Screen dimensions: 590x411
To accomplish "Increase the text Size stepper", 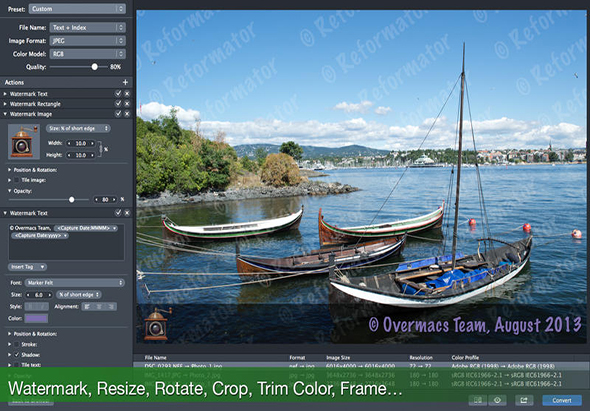I will (x=50, y=295).
